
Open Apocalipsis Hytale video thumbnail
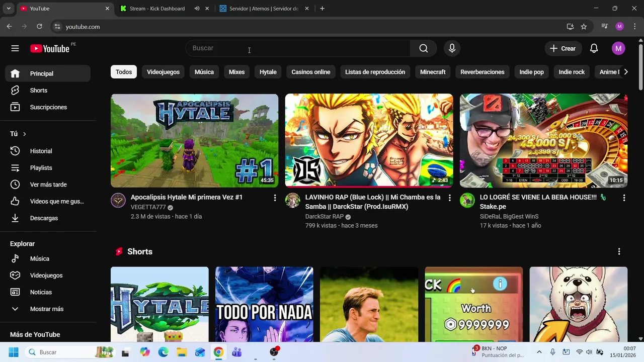click(194, 140)
